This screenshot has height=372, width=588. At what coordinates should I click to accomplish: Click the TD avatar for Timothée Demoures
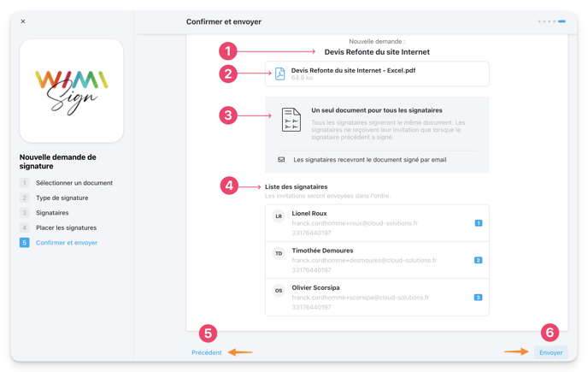point(279,254)
